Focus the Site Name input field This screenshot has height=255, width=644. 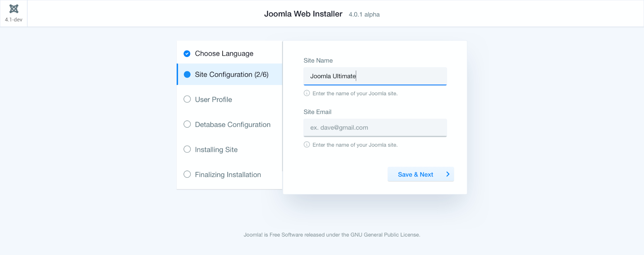pos(375,76)
